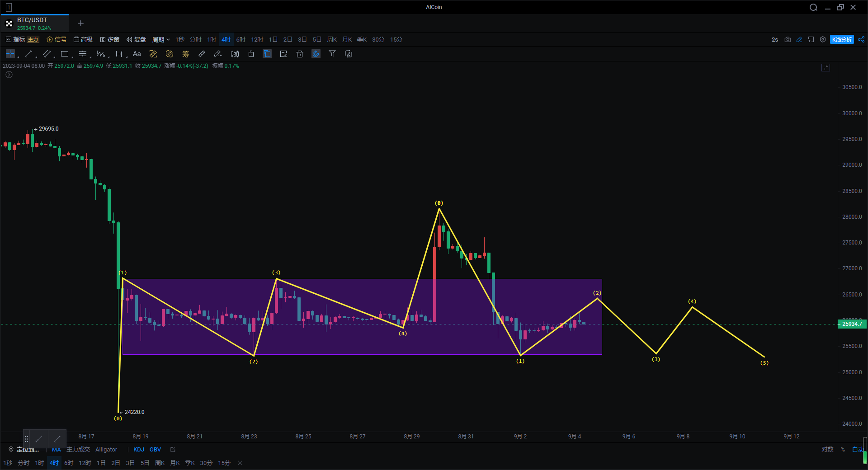Click the trash icon to delete drawings
The width and height of the screenshot is (868, 470).
(x=300, y=54)
